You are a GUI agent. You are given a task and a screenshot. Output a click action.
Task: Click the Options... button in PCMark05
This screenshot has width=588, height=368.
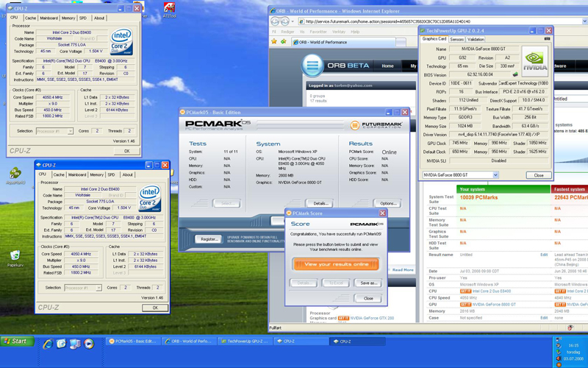pos(388,204)
